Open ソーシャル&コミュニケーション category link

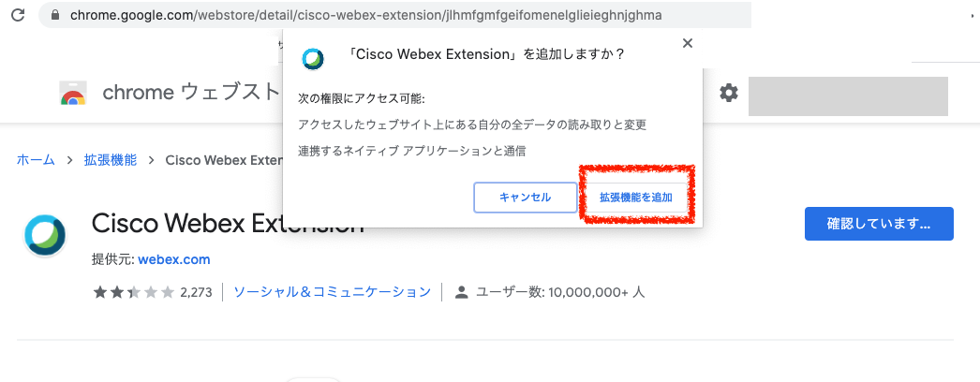332,292
